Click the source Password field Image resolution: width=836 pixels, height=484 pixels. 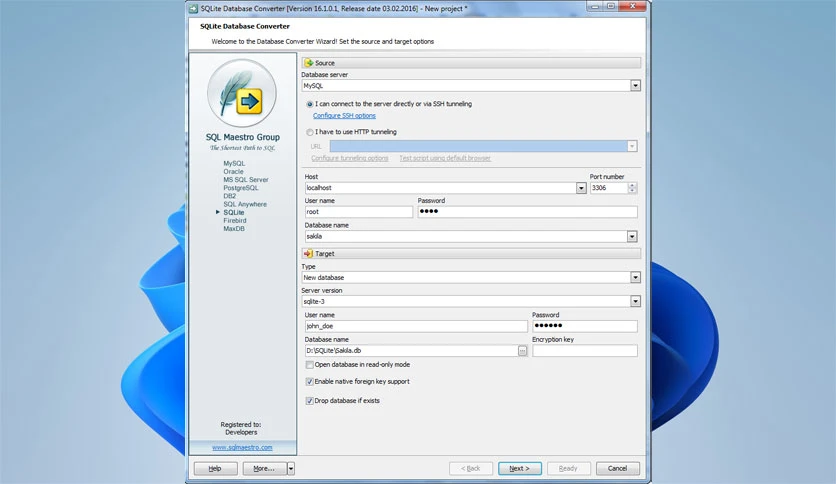(527, 212)
